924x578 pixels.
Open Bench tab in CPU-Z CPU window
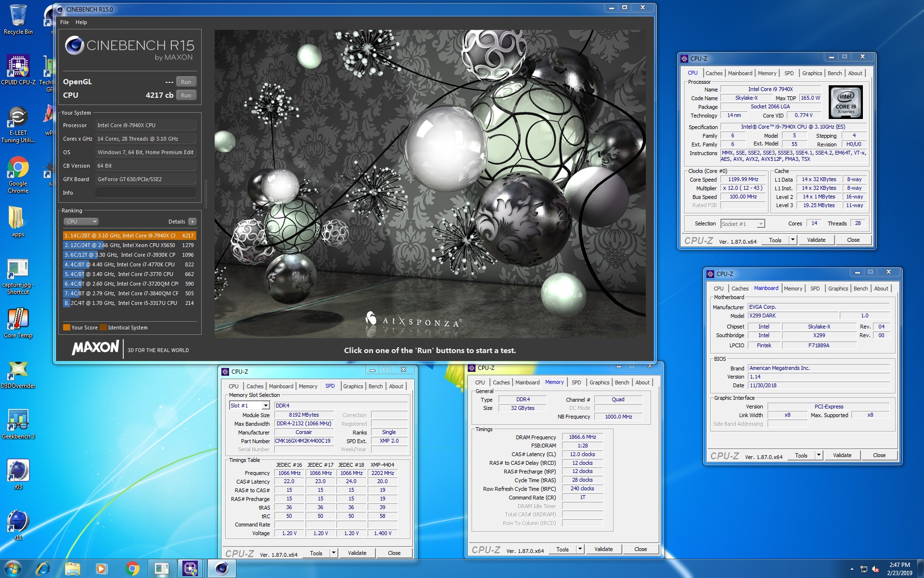(834, 73)
